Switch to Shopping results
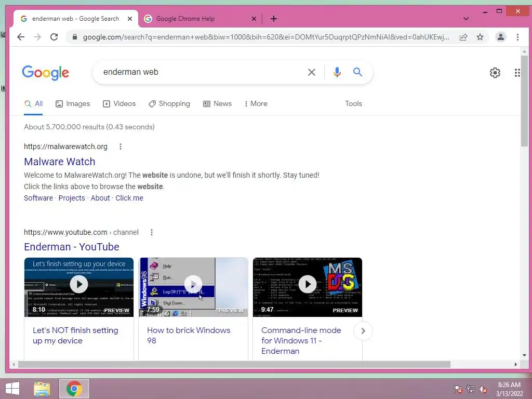Viewport: 532px width, 399px height. click(169, 104)
